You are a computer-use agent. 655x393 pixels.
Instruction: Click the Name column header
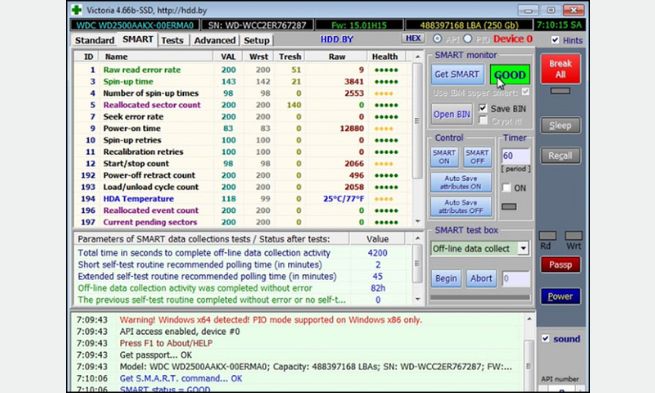coord(155,56)
